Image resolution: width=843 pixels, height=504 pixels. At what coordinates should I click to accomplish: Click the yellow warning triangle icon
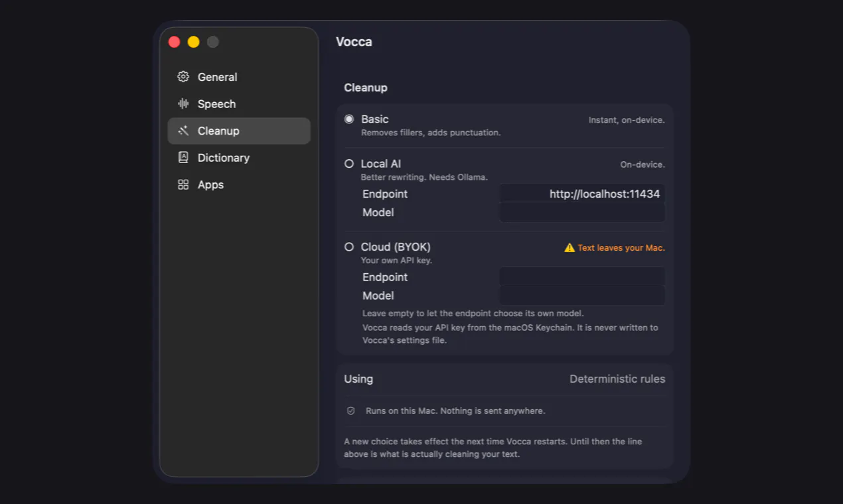pyautogui.click(x=570, y=247)
